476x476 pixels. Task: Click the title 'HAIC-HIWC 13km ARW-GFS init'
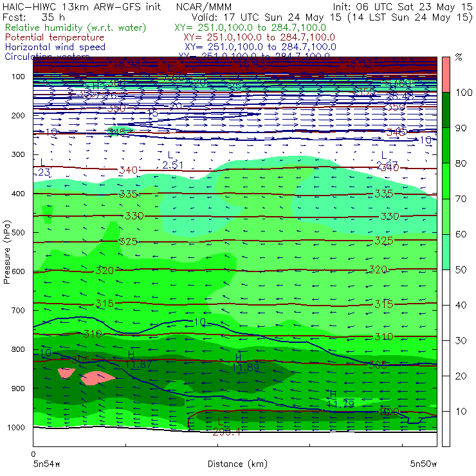(82, 6)
